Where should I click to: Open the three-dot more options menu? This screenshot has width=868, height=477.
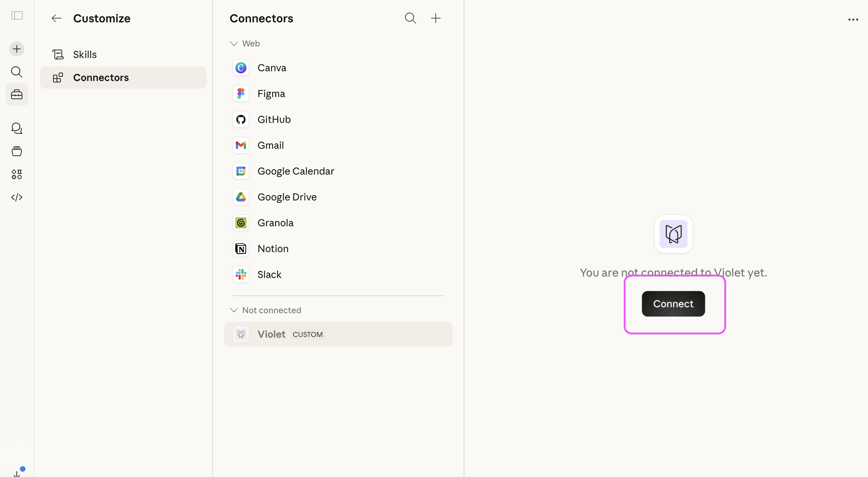pyautogui.click(x=853, y=20)
